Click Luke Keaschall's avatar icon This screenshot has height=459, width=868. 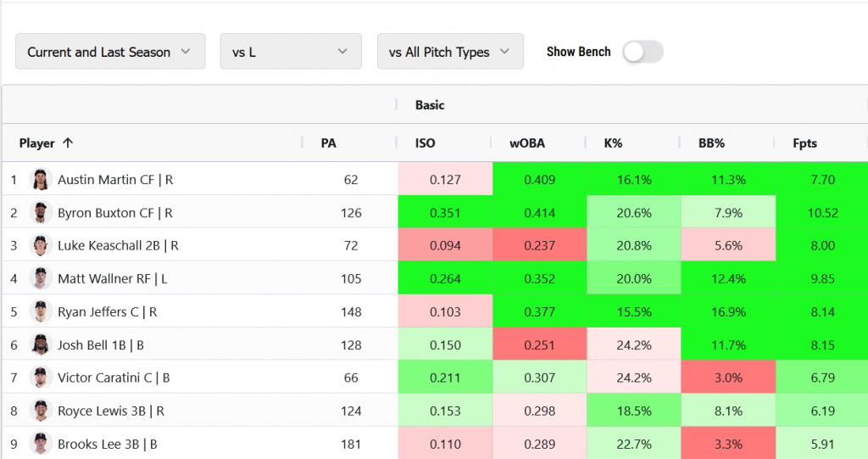[41, 246]
